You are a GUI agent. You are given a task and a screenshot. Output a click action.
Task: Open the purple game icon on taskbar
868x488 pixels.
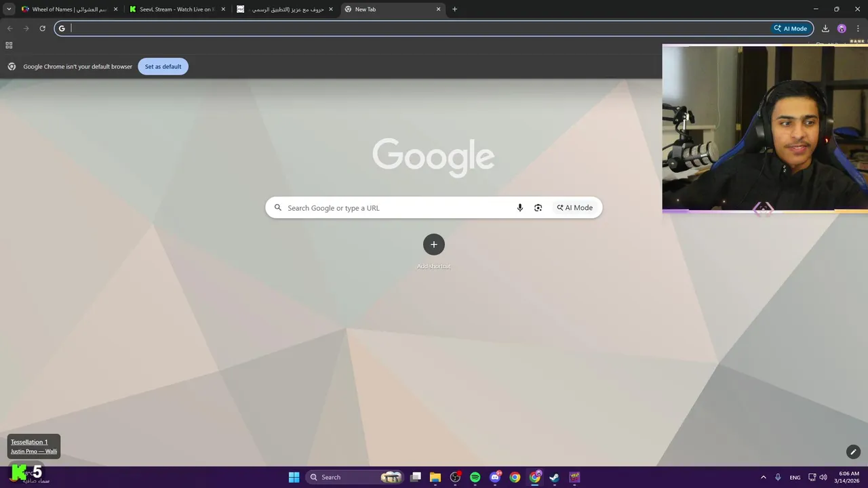tap(574, 477)
